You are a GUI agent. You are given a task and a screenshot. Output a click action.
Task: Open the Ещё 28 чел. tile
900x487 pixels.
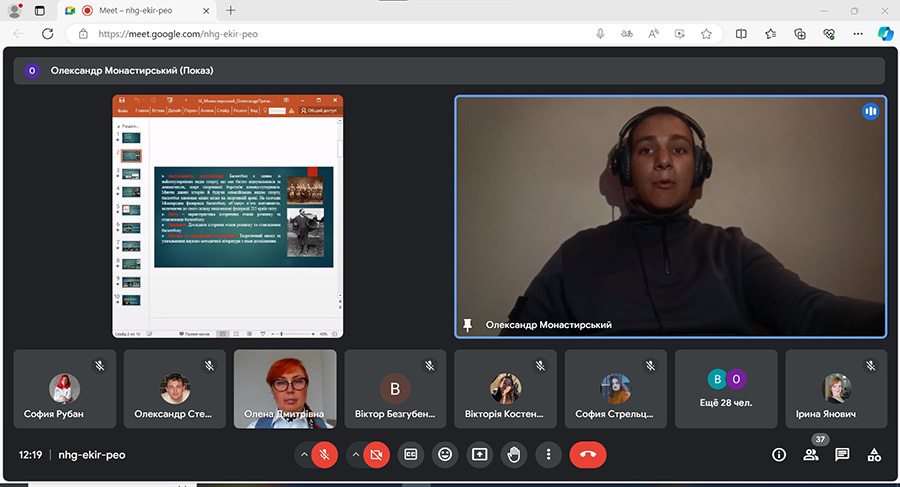pos(726,389)
